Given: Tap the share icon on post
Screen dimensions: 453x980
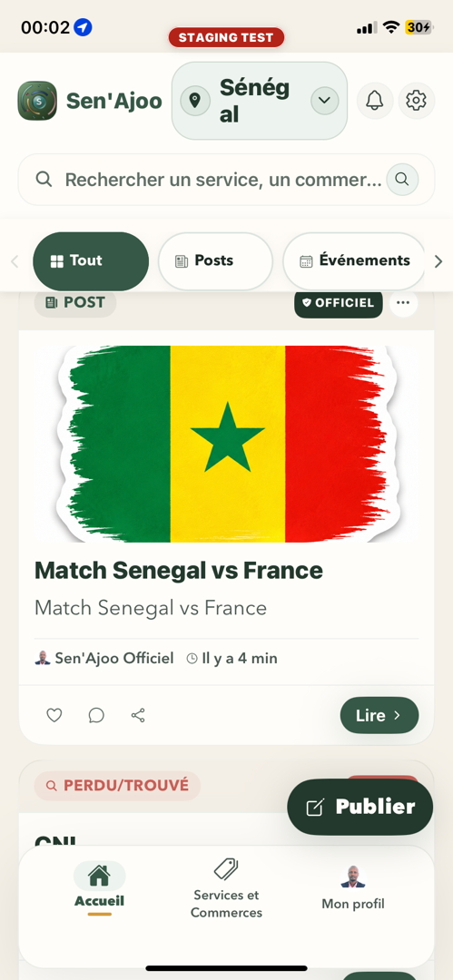Looking at the screenshot, I should [x=138, y=715].
